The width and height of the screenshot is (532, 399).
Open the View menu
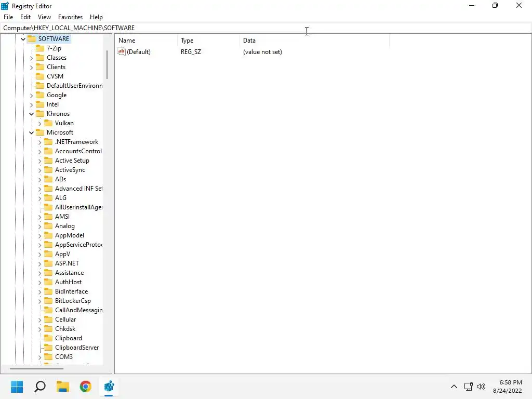click(x=44, y=17)
